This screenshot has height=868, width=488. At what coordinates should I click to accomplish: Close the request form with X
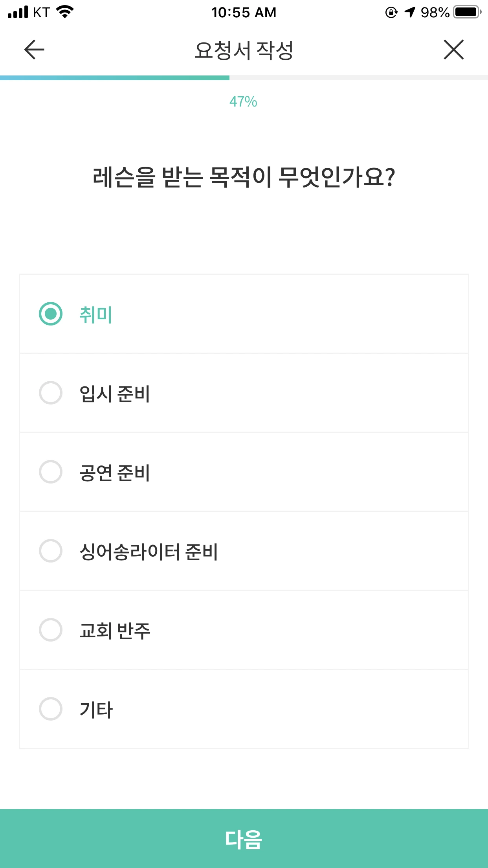pyautogui.click(x=454, y=50)
